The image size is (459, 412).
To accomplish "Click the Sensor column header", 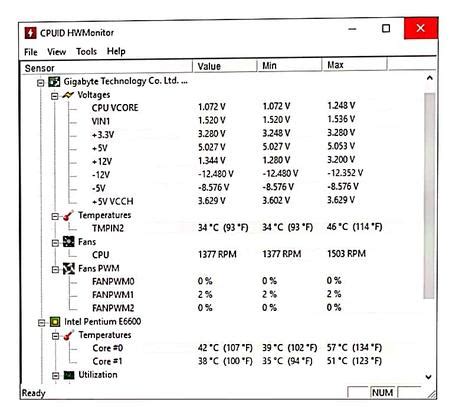I will coord(107,67).
